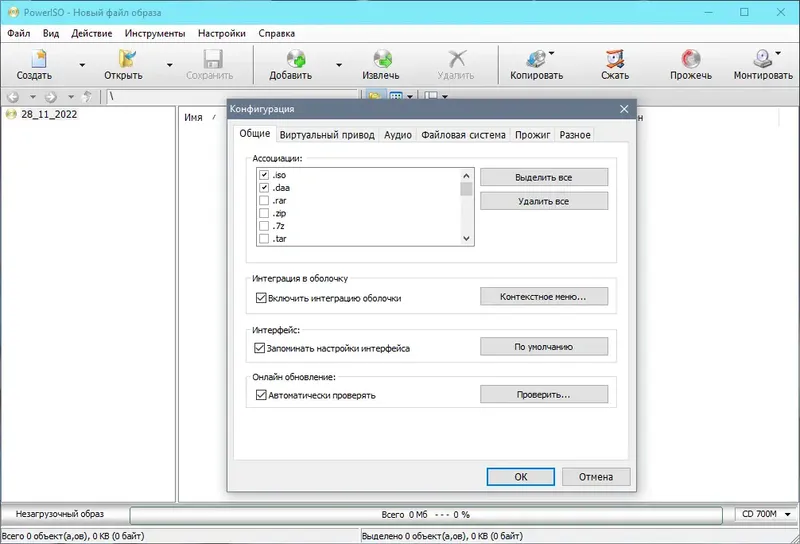800x544 pixels.
Task: Click the associations list scroll down arrow
Action: point(466,238)
